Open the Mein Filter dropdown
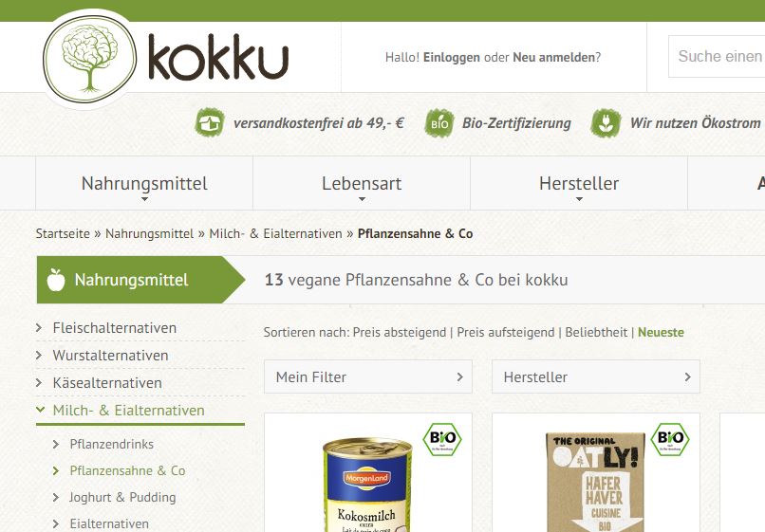 (x=368, y=376)
